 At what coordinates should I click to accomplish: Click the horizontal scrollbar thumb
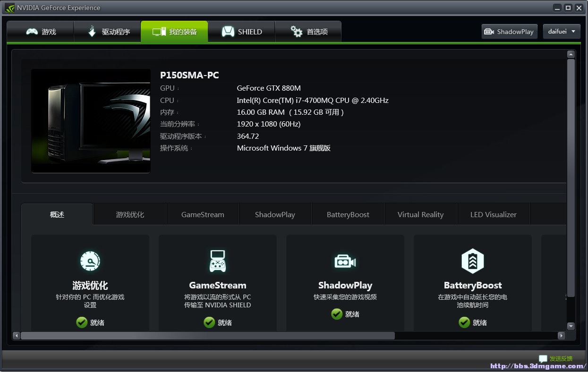[208, 336]
